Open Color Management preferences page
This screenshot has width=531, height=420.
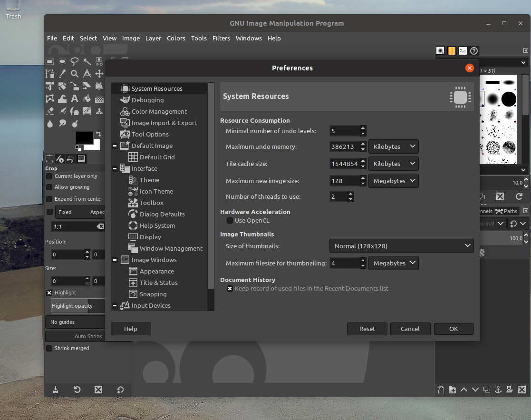159,111
